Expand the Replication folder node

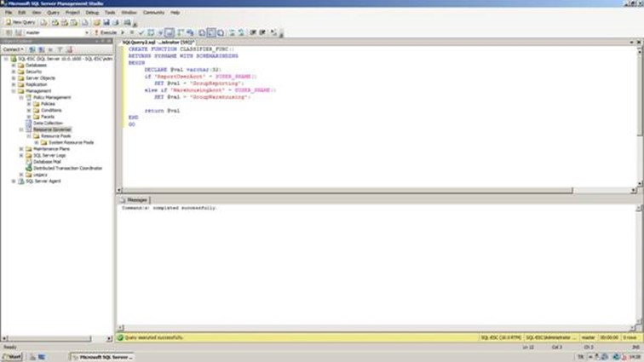(14, 84)
